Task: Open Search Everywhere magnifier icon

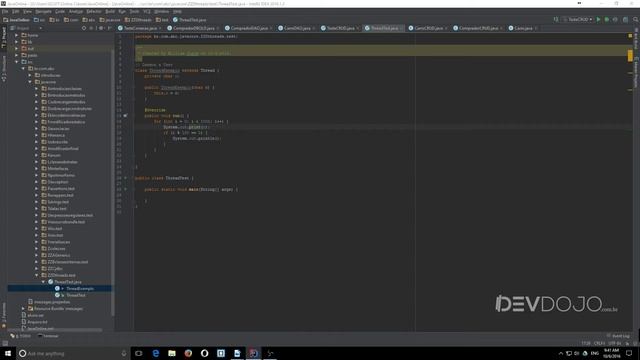Action: coord(636,19)
